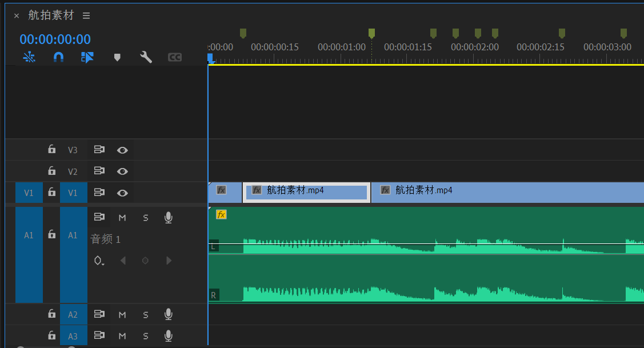Toggle V1 source patching button

coord(29,193)
